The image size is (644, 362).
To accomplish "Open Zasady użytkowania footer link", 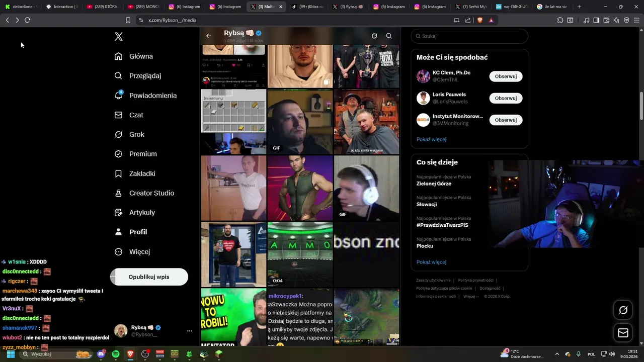I will pos(433,280).
